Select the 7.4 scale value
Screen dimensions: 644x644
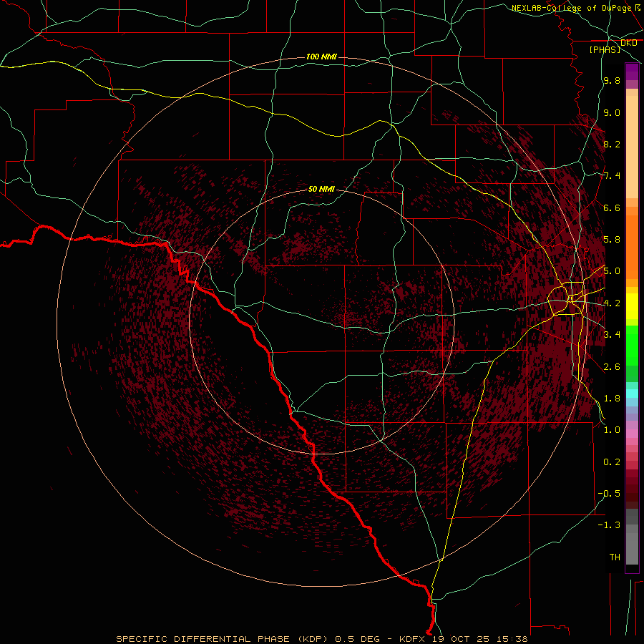(x=612, y=176)
